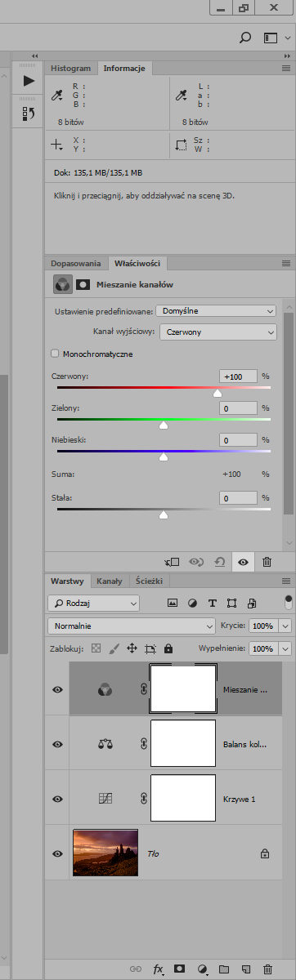Click the Niebieski slider handle
Screen dimensions: 296x980
[164, 457]
